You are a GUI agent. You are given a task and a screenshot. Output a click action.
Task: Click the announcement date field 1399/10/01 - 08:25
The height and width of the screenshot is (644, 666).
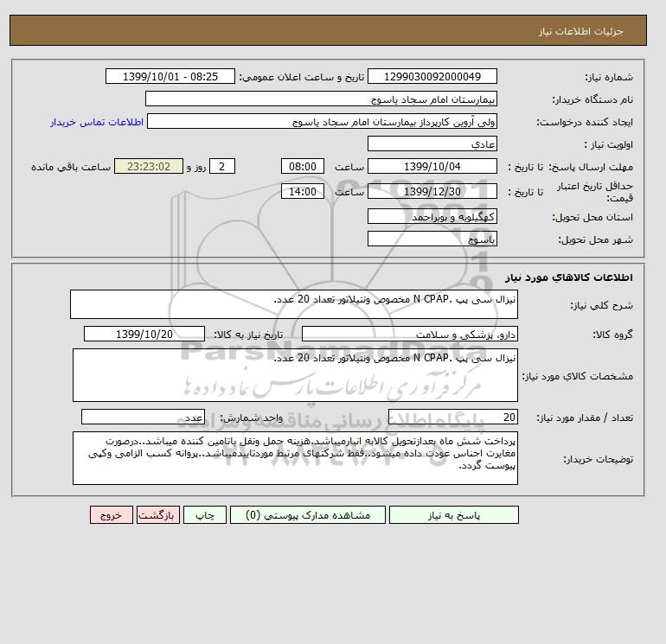point(170,76)
